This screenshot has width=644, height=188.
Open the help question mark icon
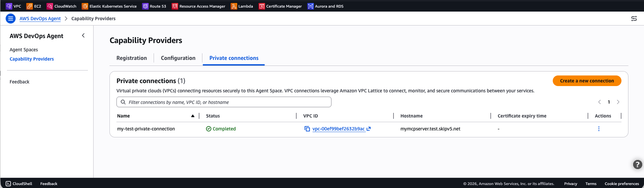tap(637, 164)
